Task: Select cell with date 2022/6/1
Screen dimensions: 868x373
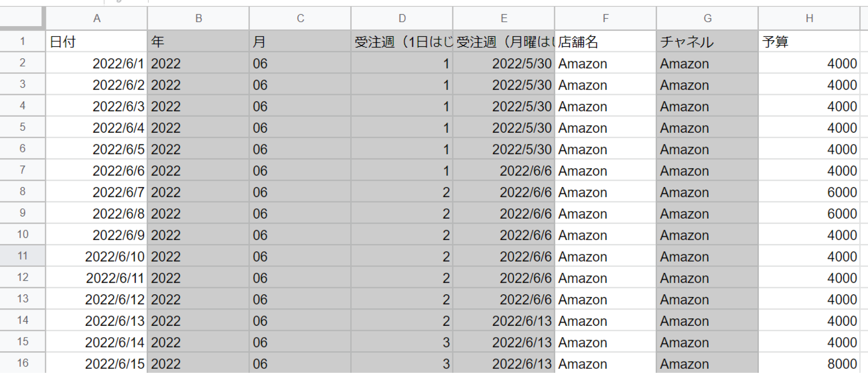Action: [97, 63]
